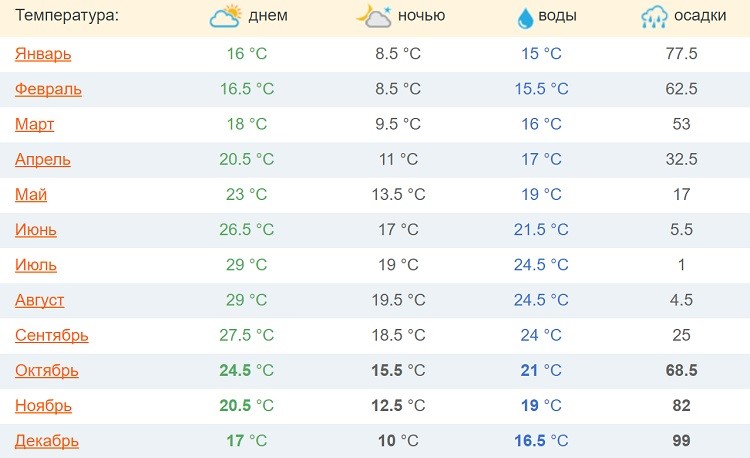Click the Июль month link
Image resolution: width=750 pixels, height=458 pixels.
[x=36, y=265]
